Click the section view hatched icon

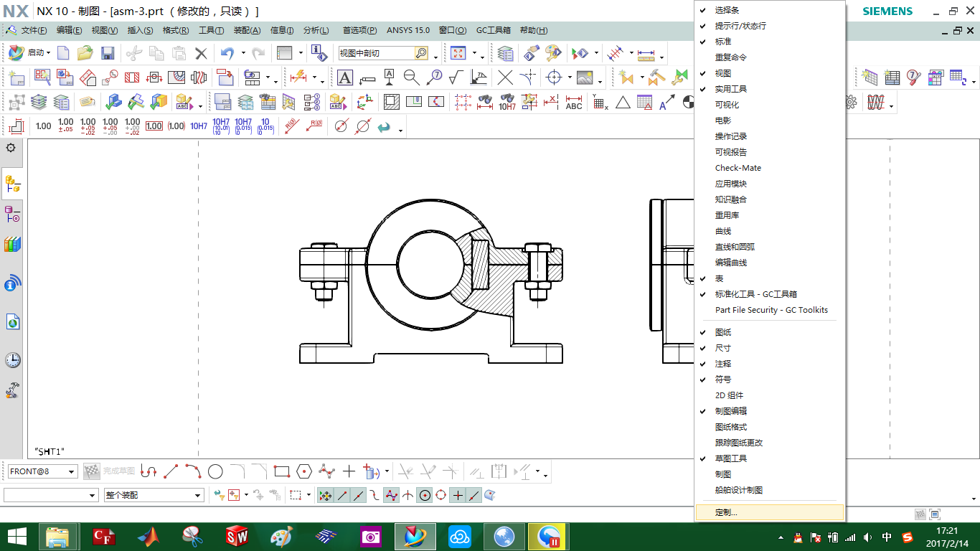[132, 77]
